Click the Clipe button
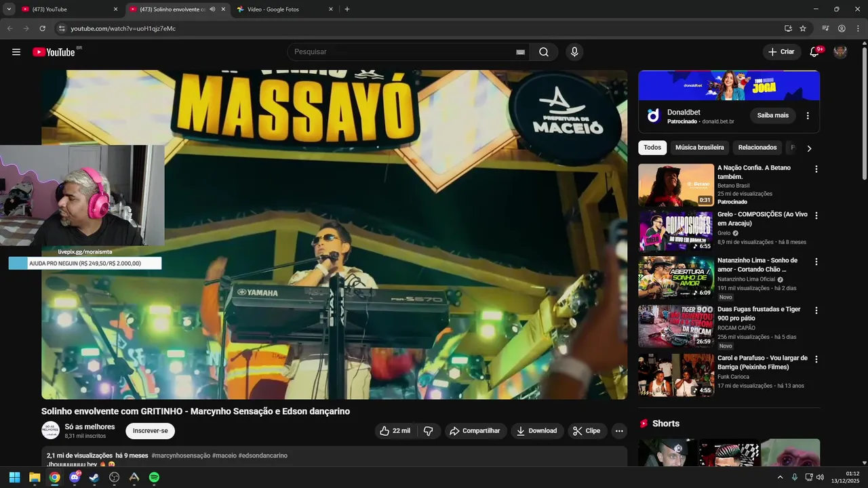Viewport: 868px width, 488px height. (x=587, y=431)
